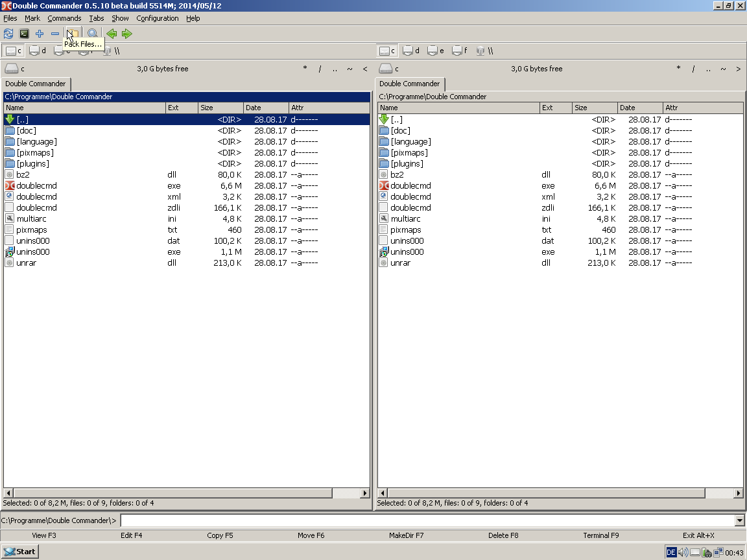Open left panel drive list button above tab
The image size is (747, 560).
click(13, 69)
